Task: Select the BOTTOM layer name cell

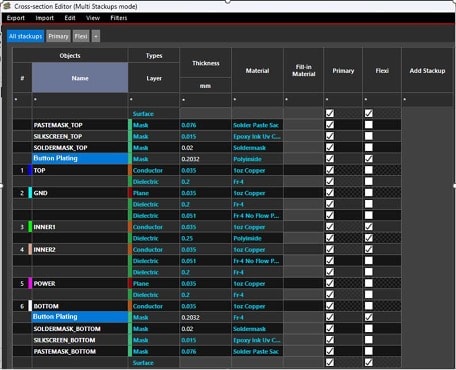Action: [x=80, y=306]
